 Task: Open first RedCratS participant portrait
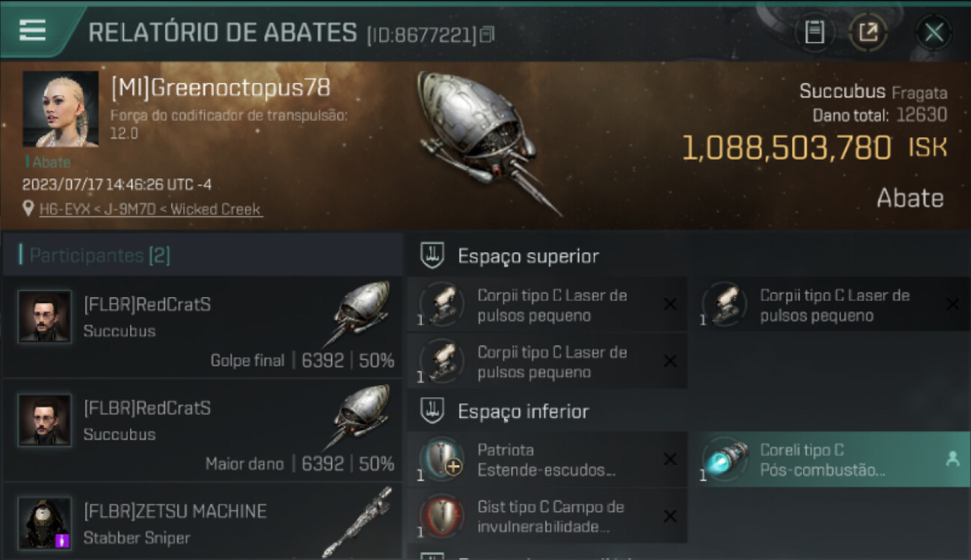(x=45, y=317)
